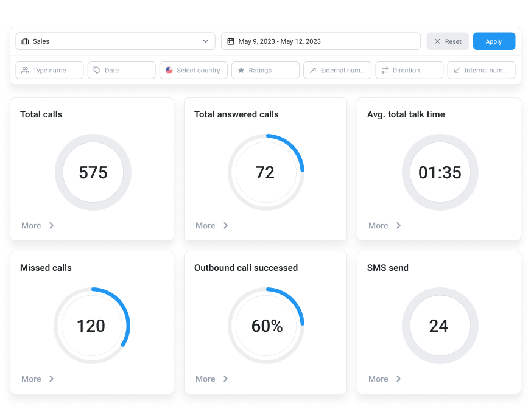The height and width of the screenshot is (420, 531).
Task: Expand chevron next to More in SMS send
Action: click(399, 379)
